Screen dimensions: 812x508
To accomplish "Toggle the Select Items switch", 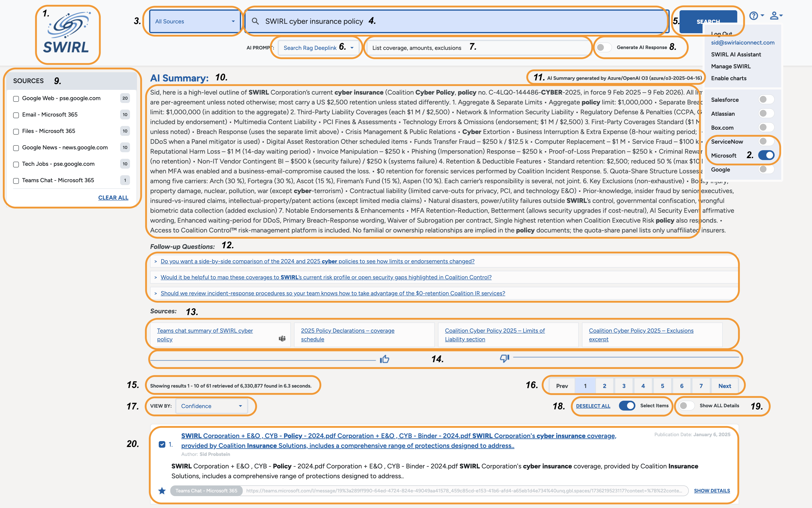I will coord(627,406).
